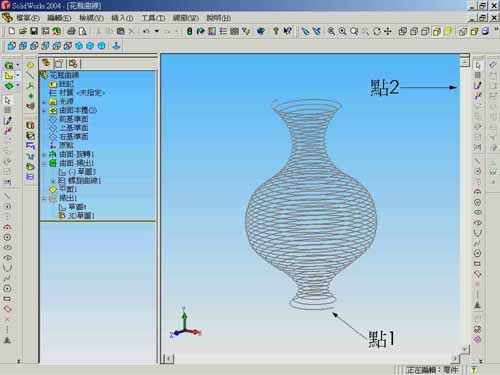Select the Rotate View tool
500x375 pixels.
[377, 31]
